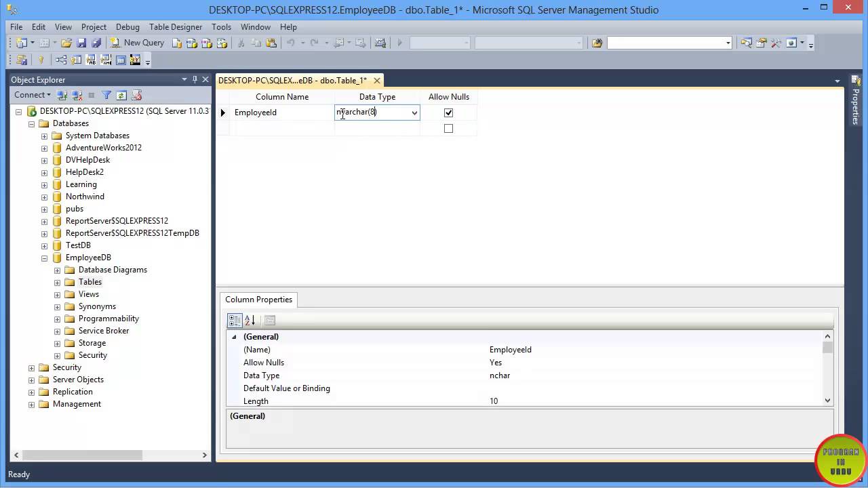Click the Filter funnel icon in Object Explorer
The height and width of the screenshot is (488, 868).
[106, 95]
